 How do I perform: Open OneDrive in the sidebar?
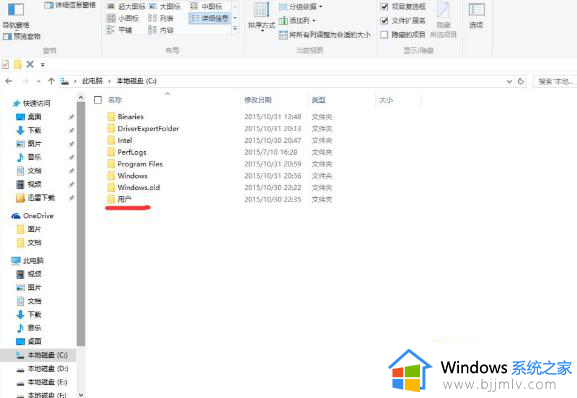[38, 216]
